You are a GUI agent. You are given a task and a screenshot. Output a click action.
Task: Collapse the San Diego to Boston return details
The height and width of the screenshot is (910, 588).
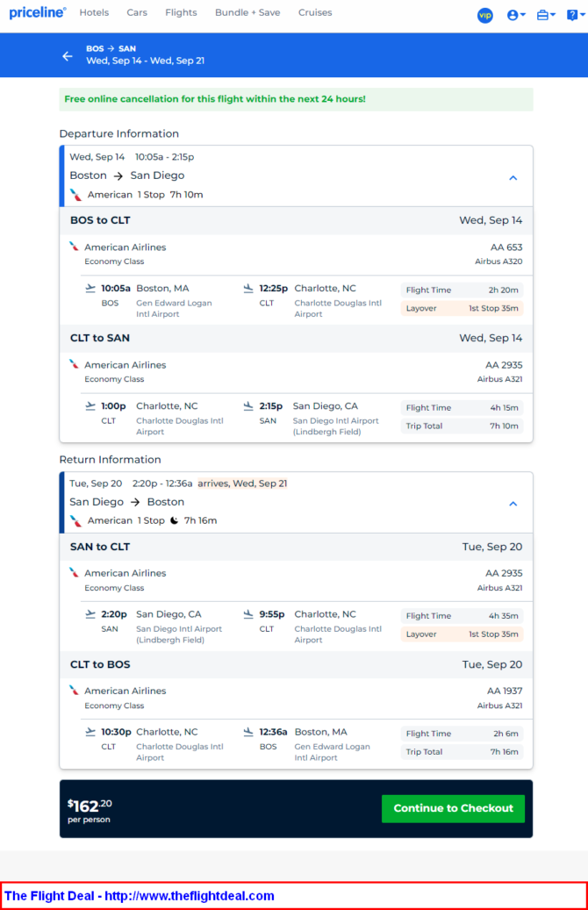coord(513,504)
